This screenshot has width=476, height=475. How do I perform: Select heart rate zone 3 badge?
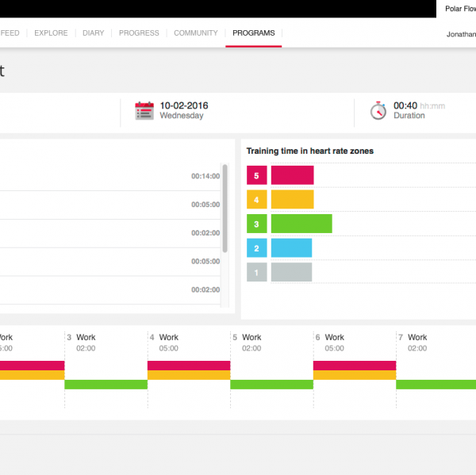256,224
